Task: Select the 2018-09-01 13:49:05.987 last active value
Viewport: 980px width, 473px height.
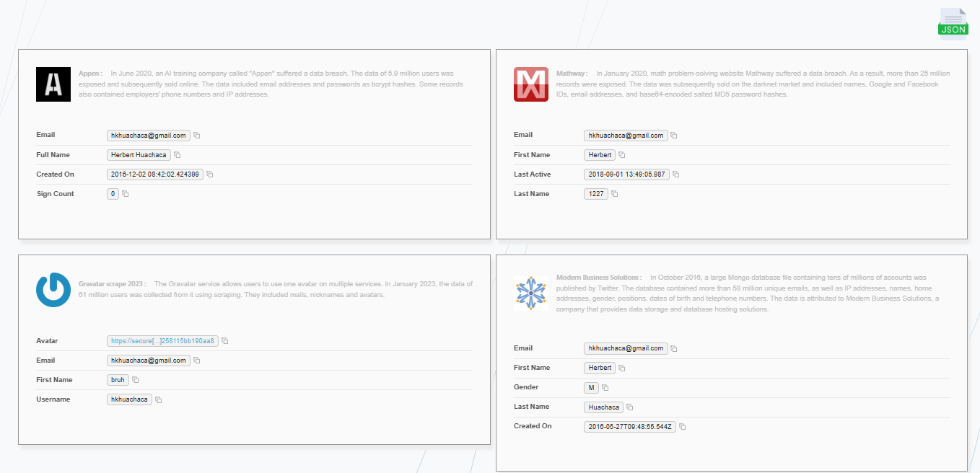Action: (627, 174)
